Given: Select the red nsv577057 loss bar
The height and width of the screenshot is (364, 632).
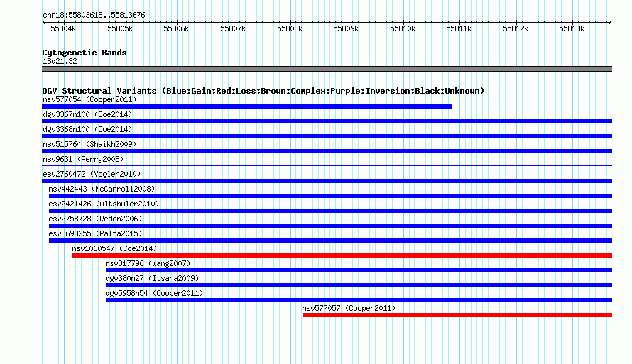Looking at the screenshot, I should (457, 315).
